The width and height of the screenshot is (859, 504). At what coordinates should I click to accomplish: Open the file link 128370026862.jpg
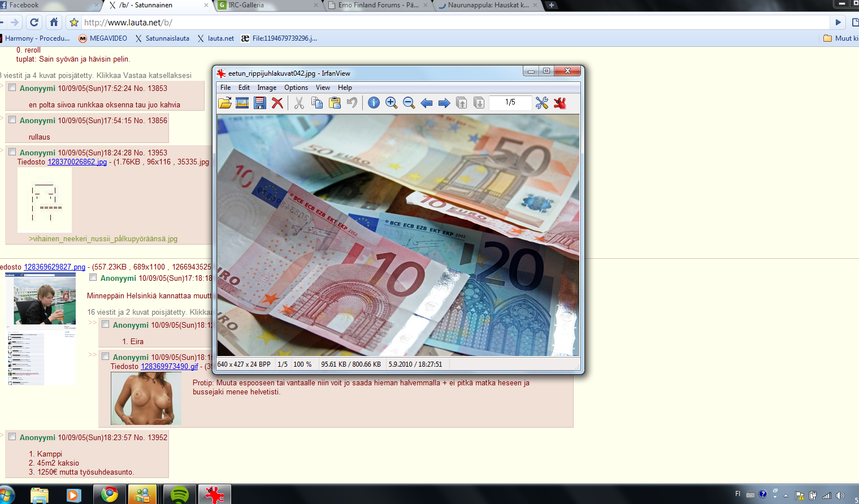coord(77,162)
